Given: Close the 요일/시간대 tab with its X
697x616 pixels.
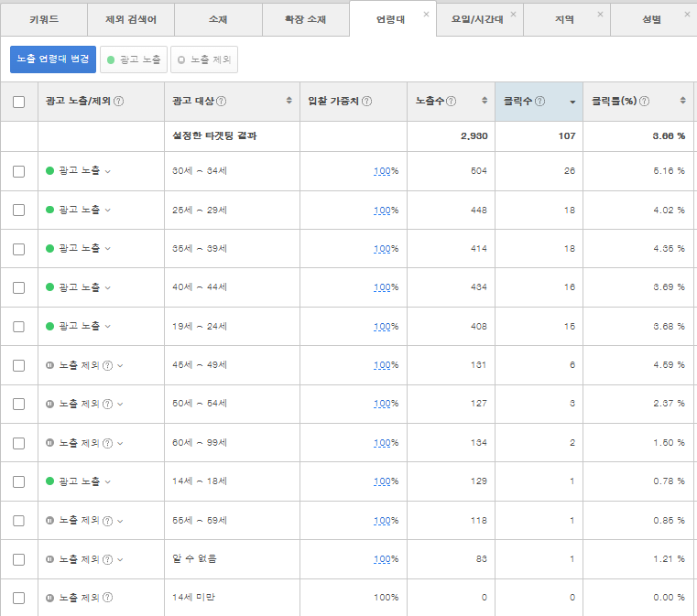Looking at the screenshot, I should (514, 15).
